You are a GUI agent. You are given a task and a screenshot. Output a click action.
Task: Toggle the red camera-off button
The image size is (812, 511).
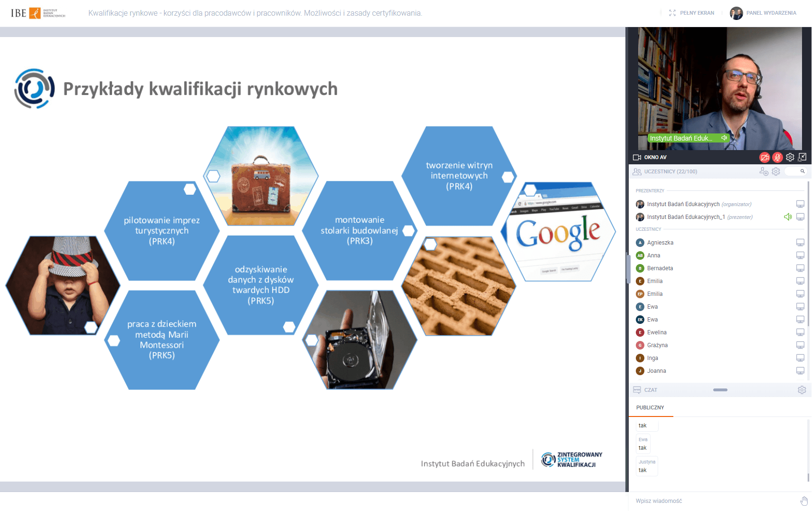(764, 157)
